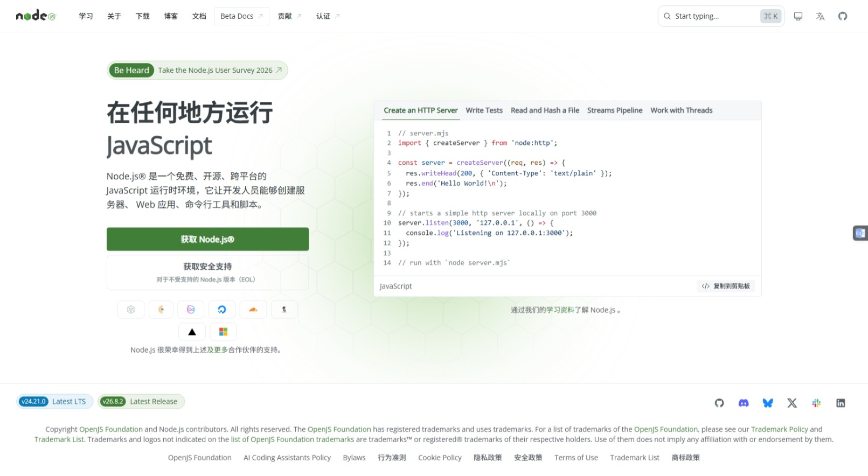
Task: Focus the Start typing search field
Action: (721, 16)
